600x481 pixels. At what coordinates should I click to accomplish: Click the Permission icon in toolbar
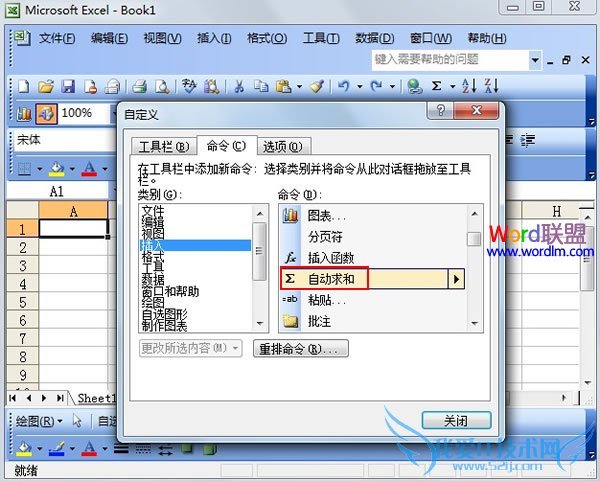tap(90, 86)
